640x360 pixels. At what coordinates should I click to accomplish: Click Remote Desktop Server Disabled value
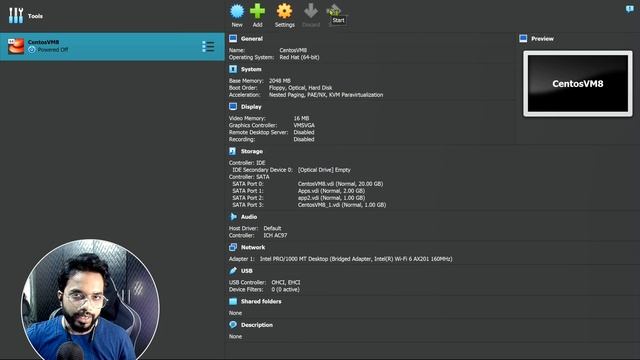click(x=304, y=132)
